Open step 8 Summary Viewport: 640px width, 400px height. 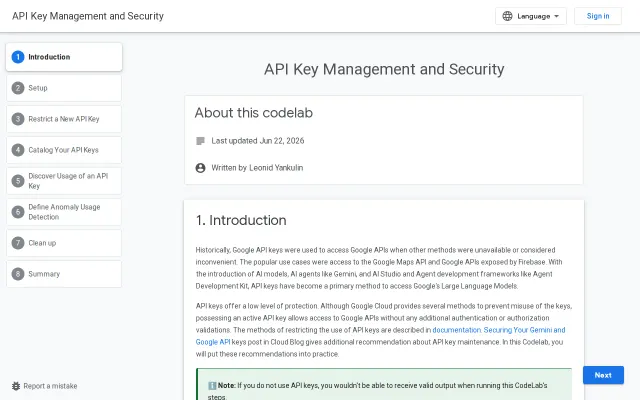(64, 274)
